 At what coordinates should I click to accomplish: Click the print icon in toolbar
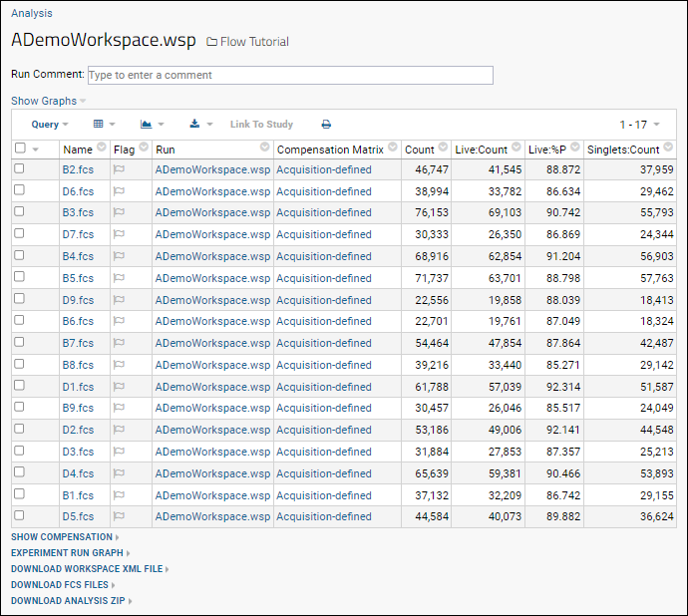click(x=326, y=125)
